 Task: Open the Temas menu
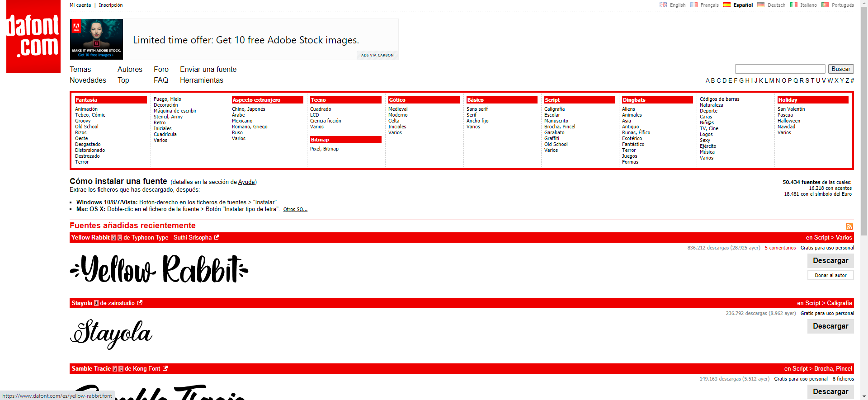pos(80,69)
